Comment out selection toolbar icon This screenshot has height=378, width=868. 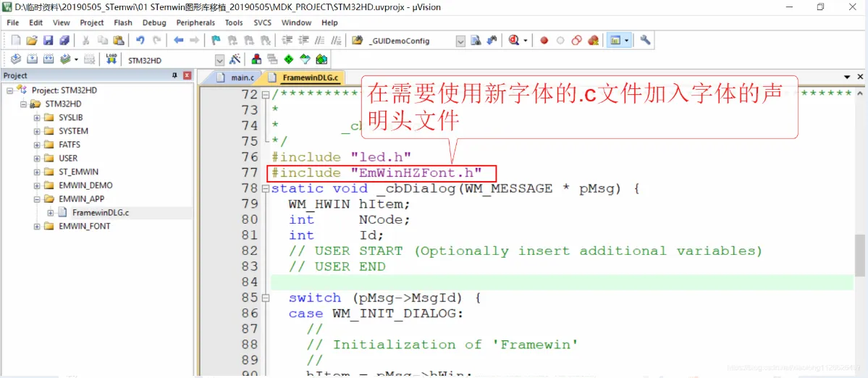click(x=319, y=41)
